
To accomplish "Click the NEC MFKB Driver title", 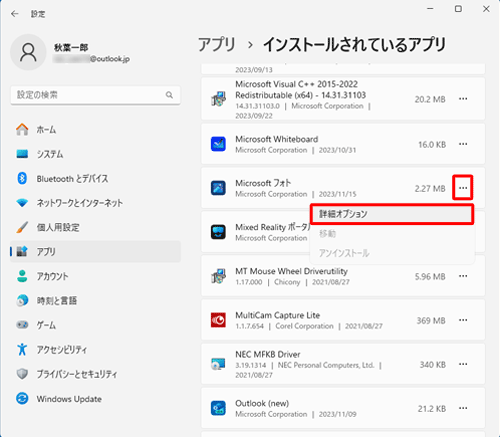I will [x=268, y=354].
